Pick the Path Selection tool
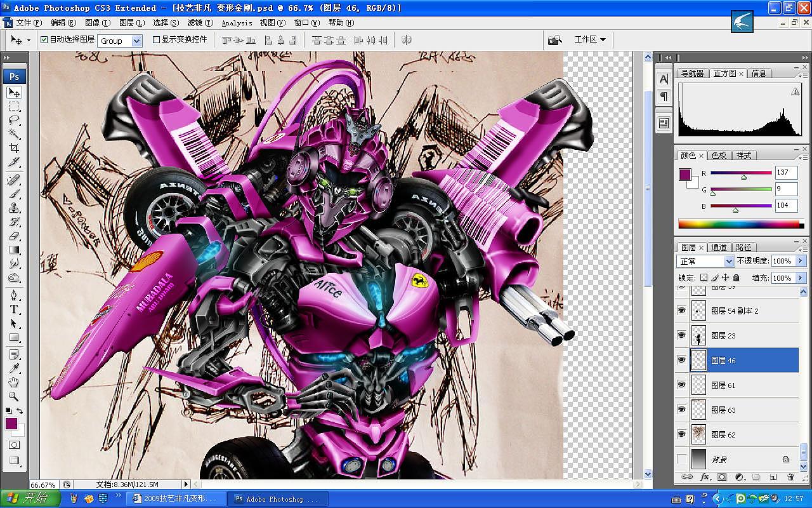Viewport: 812px width, 508px height. click(14, 324)
